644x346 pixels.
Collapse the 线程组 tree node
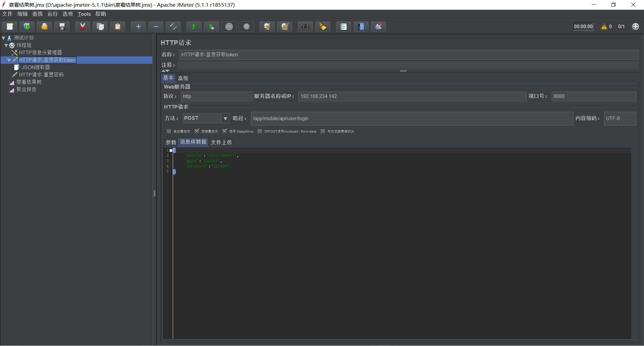6,45
